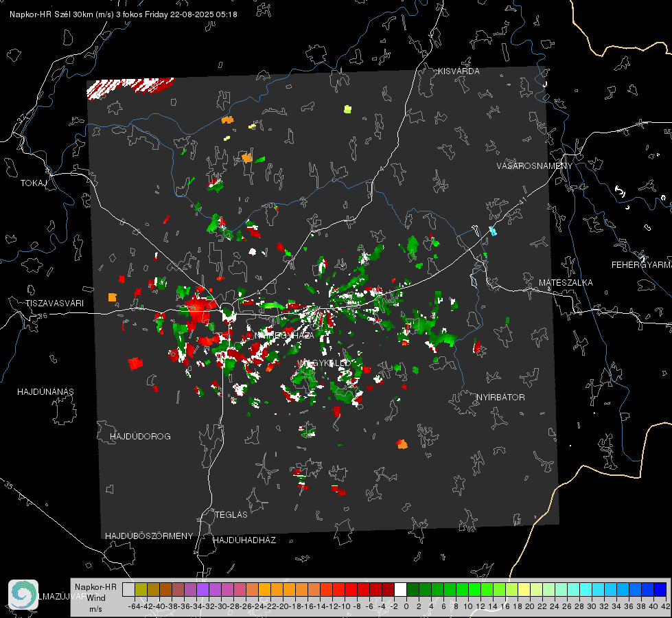
Task: Click the yellow 18 m/s legend swatch
Action: point(524,589)
